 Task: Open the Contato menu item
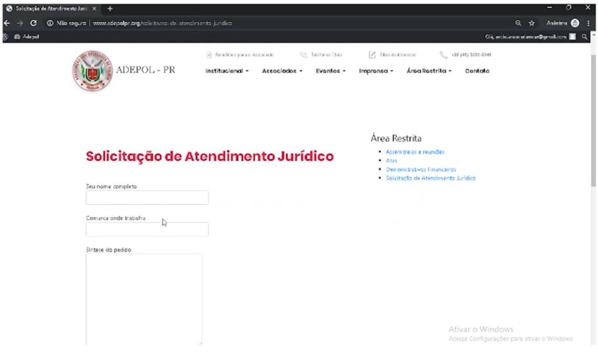coord(477,71)
